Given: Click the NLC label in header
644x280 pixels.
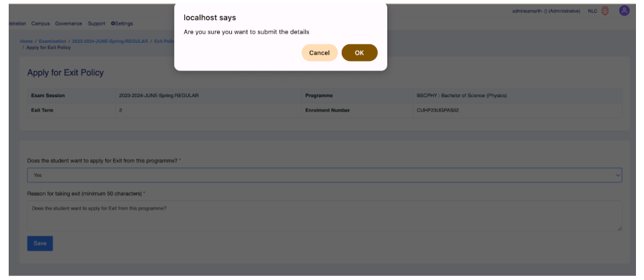Looking at the screenshot, I should pos(592,11).
